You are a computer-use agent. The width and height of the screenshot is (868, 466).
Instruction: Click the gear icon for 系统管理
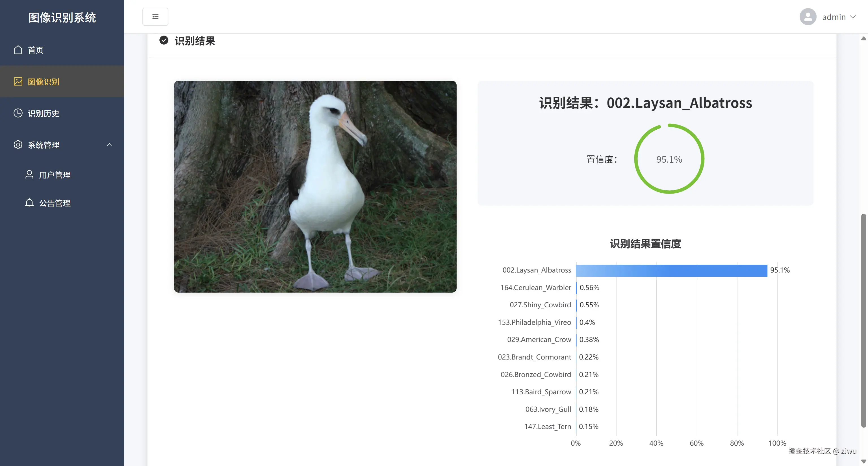tap(18, 145)
